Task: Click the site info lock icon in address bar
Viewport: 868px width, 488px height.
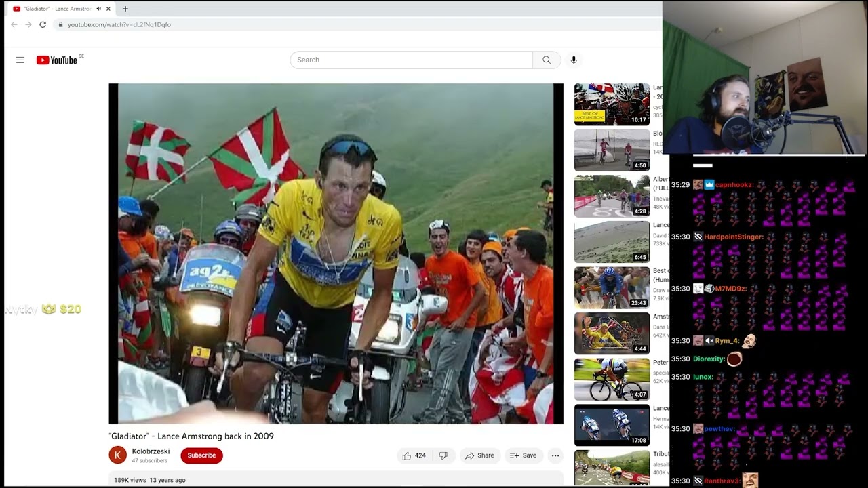Action: (x=60, y=24)
